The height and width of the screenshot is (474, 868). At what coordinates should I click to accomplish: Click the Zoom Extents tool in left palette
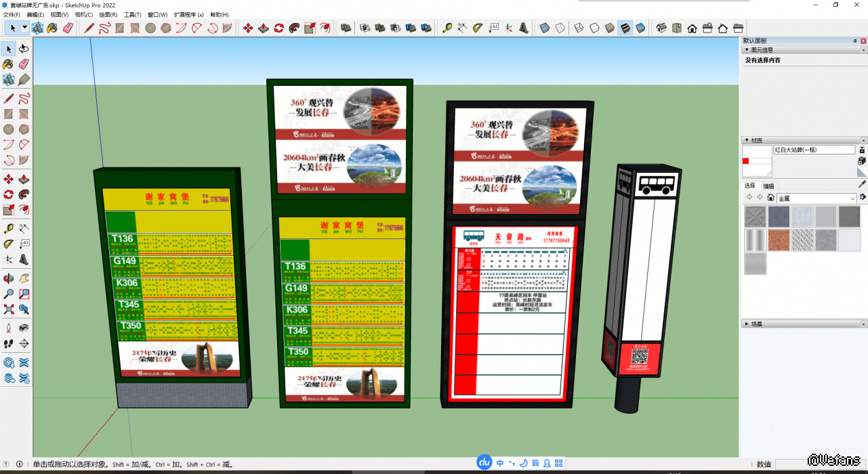[9, 309]
